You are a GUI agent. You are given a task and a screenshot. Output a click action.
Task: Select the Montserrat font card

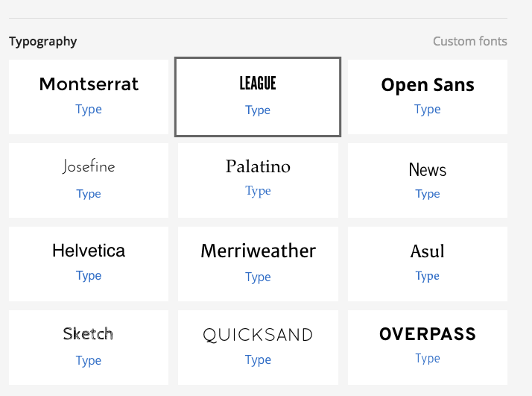point(89,97)
